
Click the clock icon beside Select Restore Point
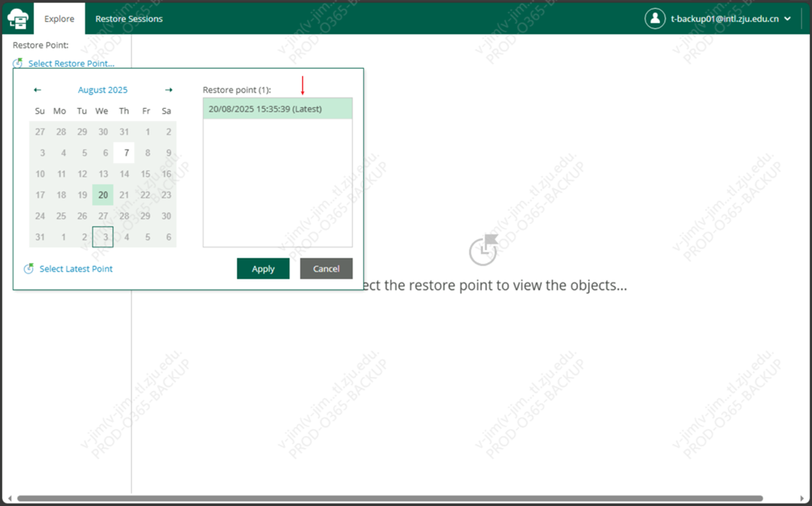click(x=18, y=64)
